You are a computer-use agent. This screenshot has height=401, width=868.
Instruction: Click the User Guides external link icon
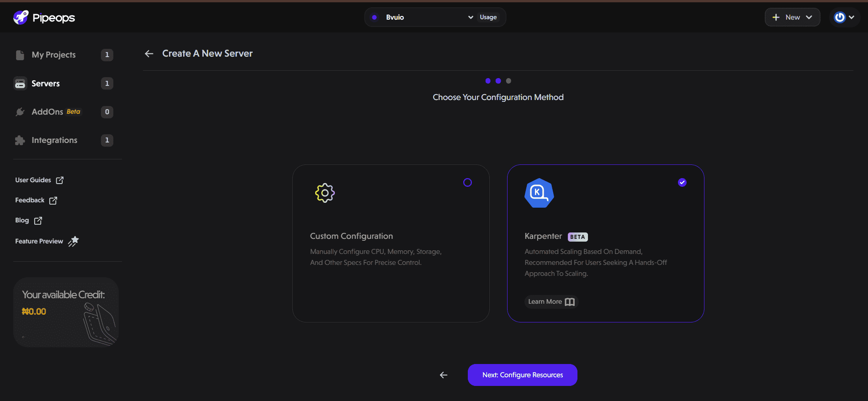60,180
